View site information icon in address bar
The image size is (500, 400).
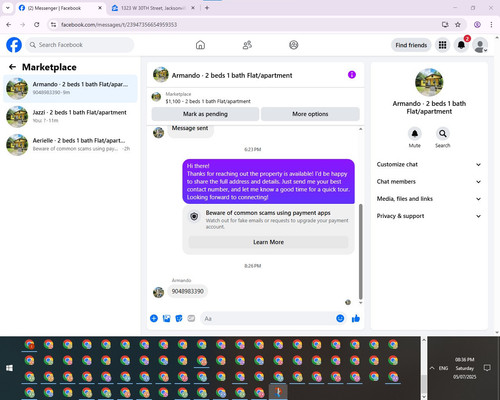click(53, 25)
